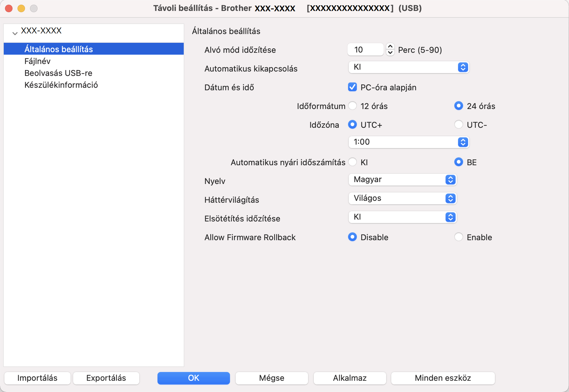Open the Nyelv language dropdown

402,180
